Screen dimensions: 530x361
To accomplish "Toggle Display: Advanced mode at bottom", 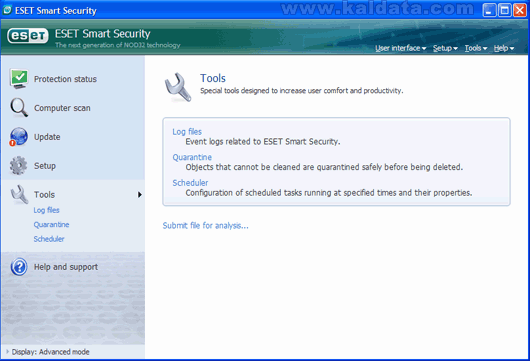I will click(x=48, y=352).
